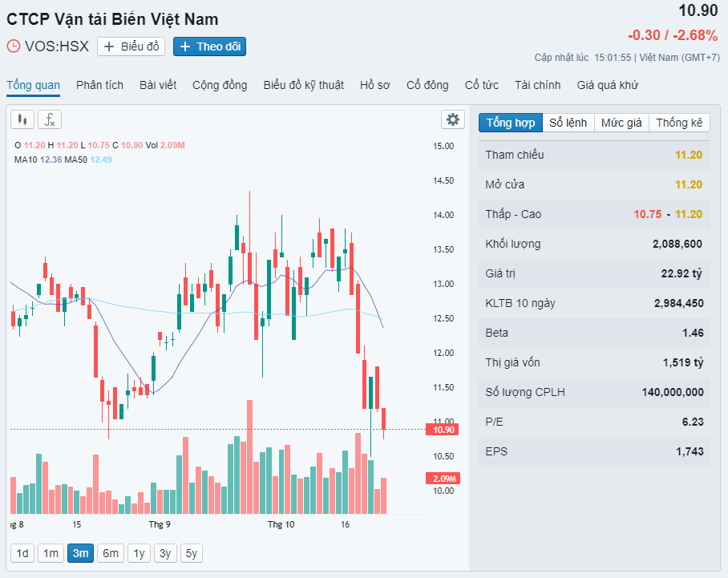Open the candlestick chart type icon
Screen dimensions: 728x578
tap(22, 119)
